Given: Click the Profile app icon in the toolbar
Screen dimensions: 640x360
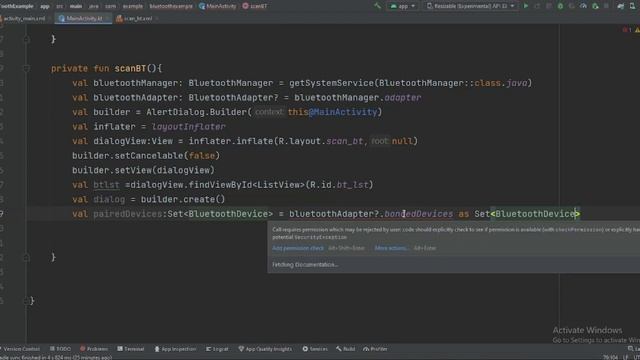Looking at the screenshot, I should (583, 6).
